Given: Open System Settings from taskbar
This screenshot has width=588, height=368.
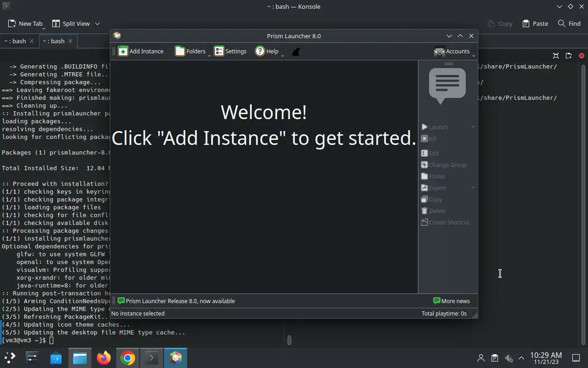Looking at the screenshot, I should click(32, 357).
